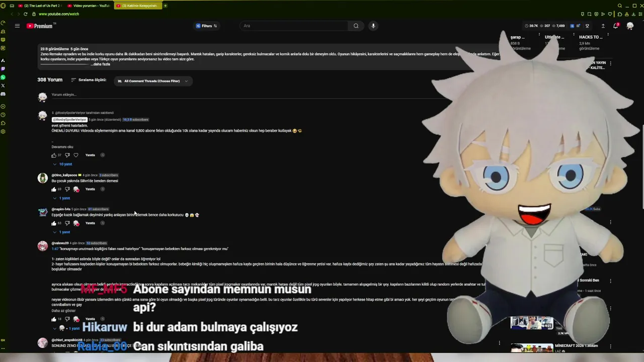Heart the pinned comment

point(76,155)
